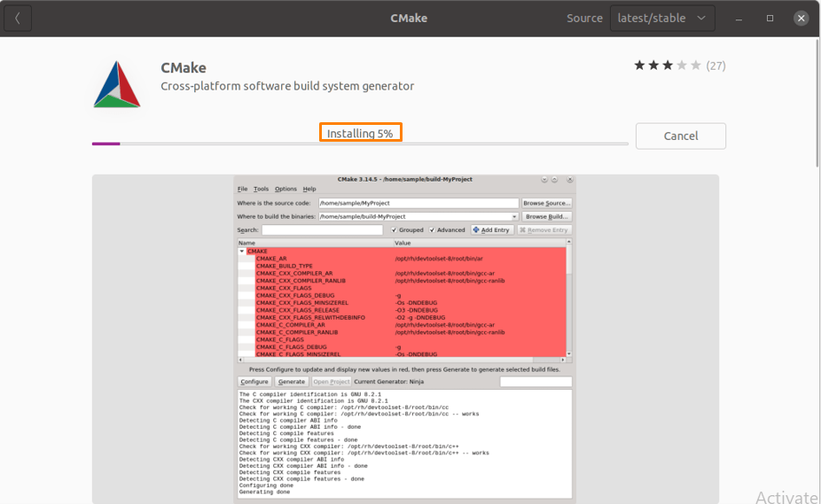
Task: Cancel the CMake installation
Action: tap(681, 136)
